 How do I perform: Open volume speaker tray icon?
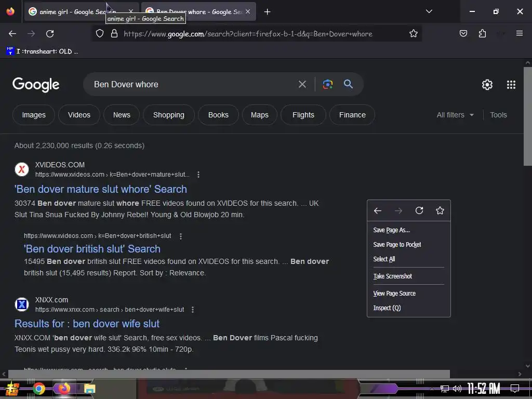coord(457,389)
